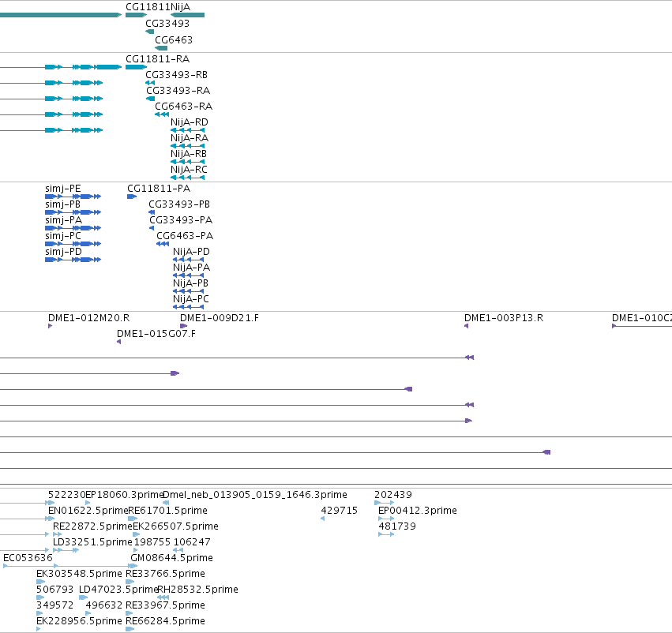Click EST label RE33967.5prime
The image size is (672, 633).
165,605
